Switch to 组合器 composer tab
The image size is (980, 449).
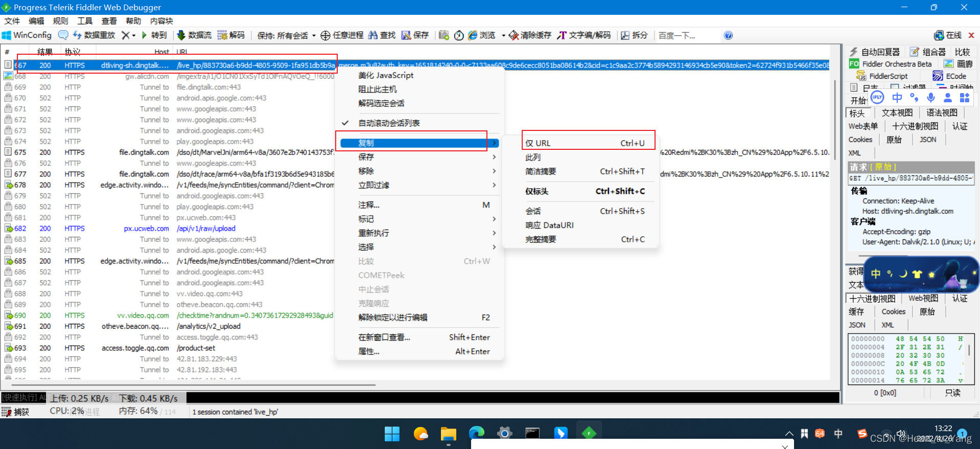tap(928, 52)
